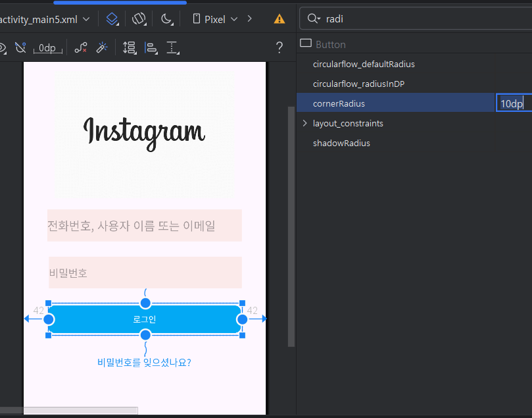Open the activity_main5.xml file dropdown
Screen dimensions: 532x418
tap(45, 20)
